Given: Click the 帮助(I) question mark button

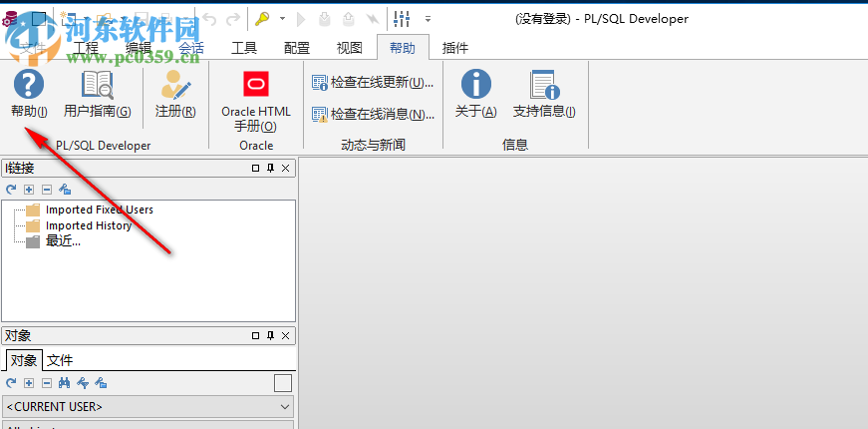Looking at the screenshot, I should [29, 93].
